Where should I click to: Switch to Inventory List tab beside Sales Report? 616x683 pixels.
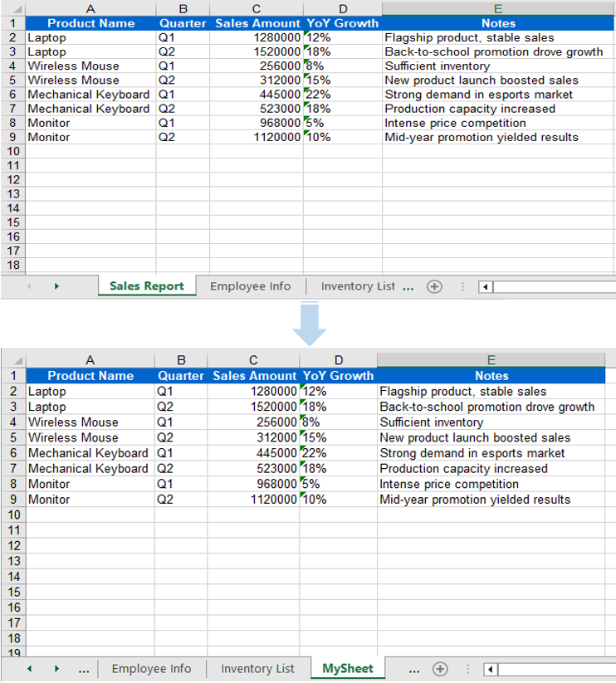358,286
